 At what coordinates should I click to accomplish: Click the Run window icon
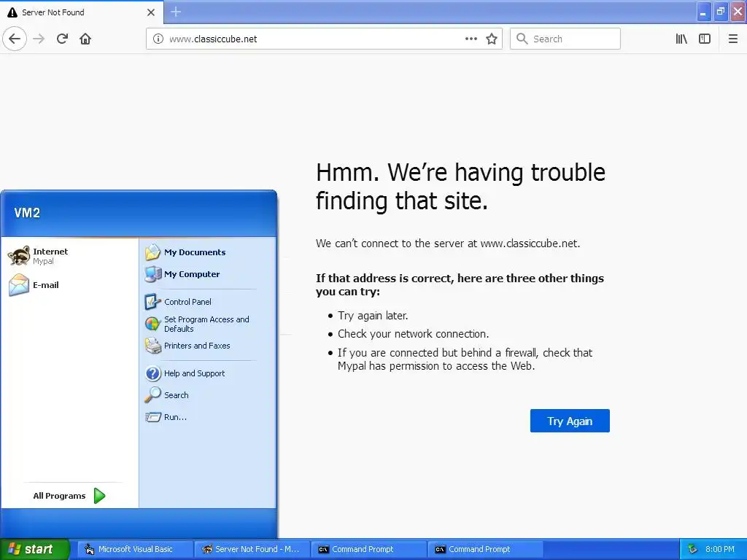pos(153,417)
